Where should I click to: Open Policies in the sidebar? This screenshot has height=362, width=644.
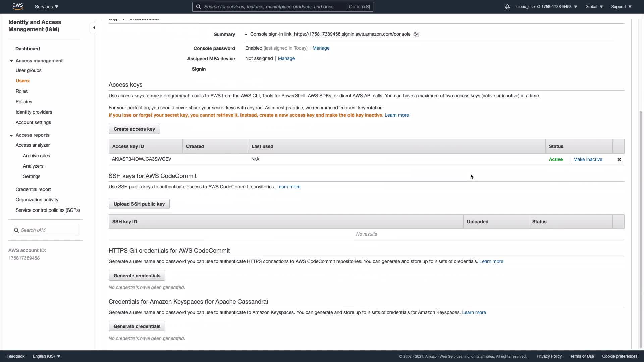click(x=24, y=102)
